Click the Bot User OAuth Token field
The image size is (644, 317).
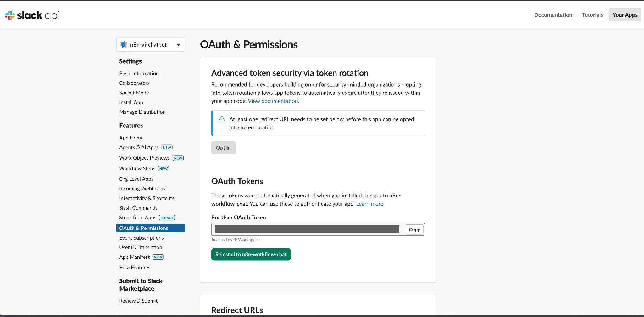(x=307, y=229)
